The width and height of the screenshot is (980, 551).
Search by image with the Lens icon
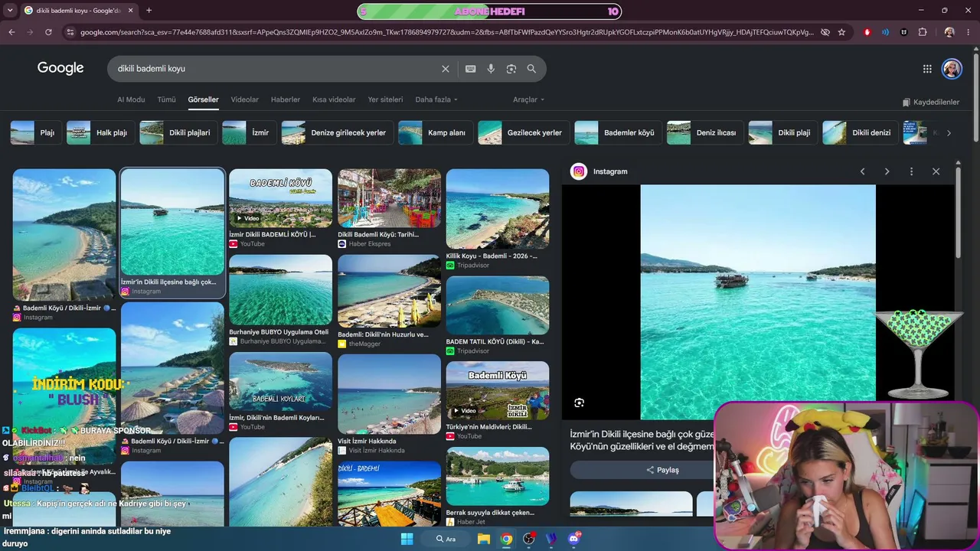tap(511, 69)
